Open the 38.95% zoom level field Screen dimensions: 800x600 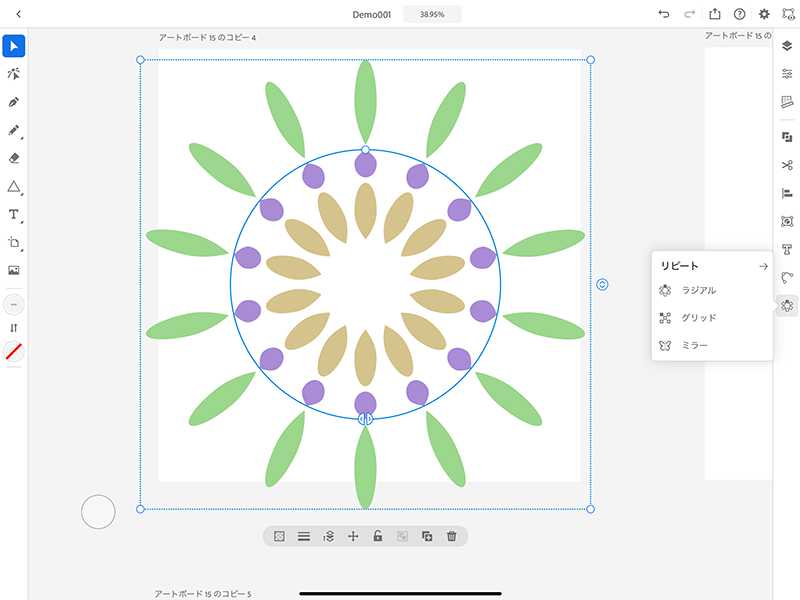click(432, 14)
